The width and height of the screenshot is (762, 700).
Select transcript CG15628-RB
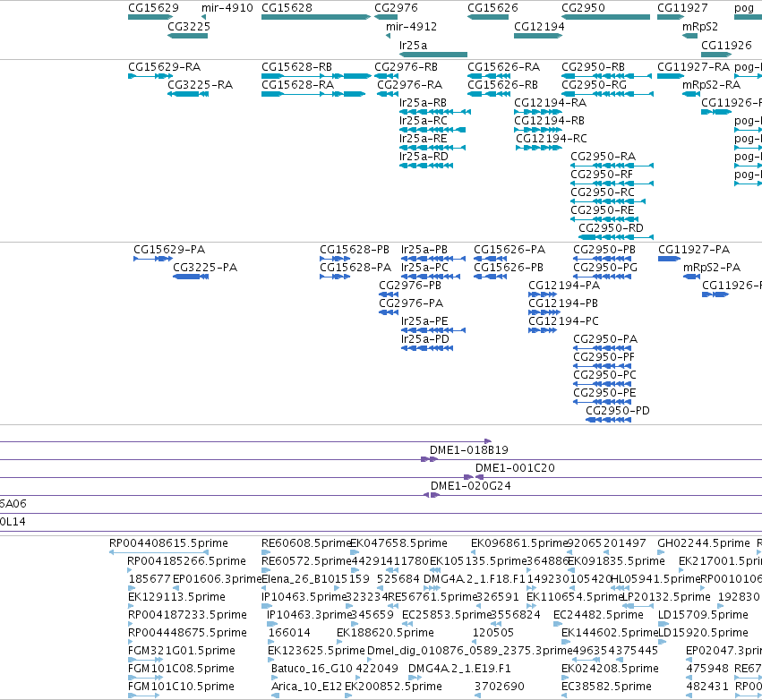(x=316, y=76)
